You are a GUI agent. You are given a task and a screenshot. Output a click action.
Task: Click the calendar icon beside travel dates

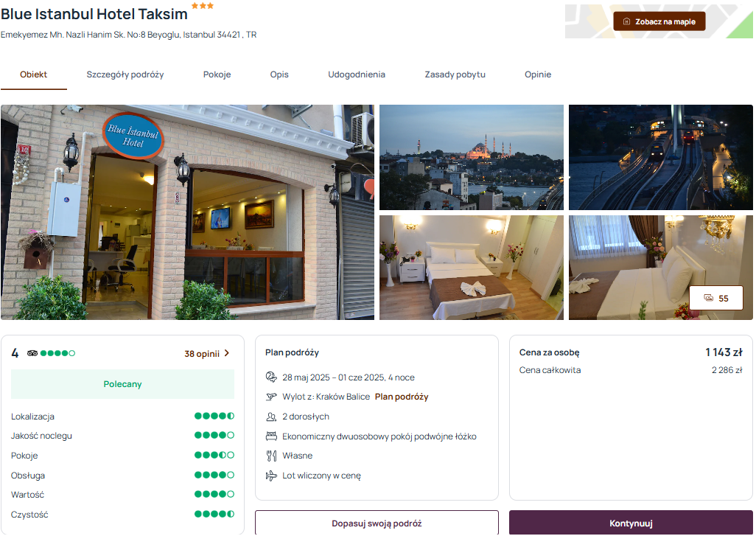click(271, 377)
